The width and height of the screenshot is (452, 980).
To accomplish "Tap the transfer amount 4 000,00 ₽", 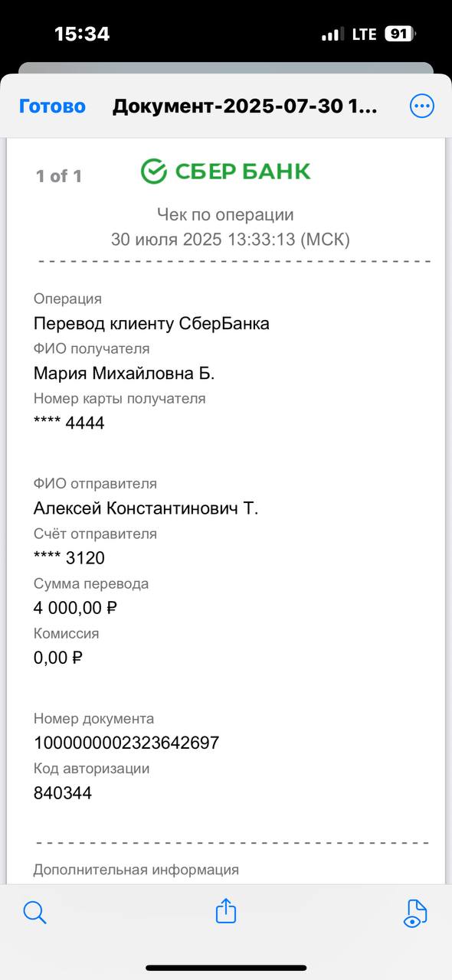I will point(75,608).
